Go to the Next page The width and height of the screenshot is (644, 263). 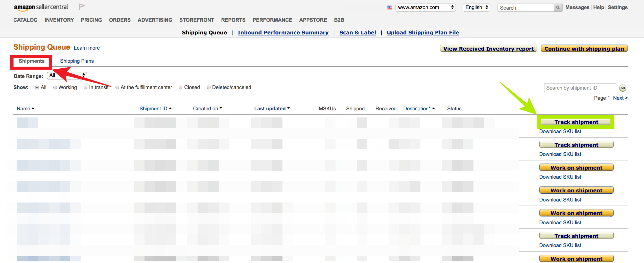[620, 98]
